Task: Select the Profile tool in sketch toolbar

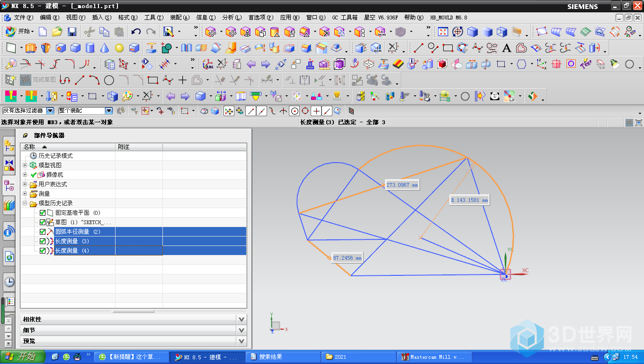Action: point(65,80)
